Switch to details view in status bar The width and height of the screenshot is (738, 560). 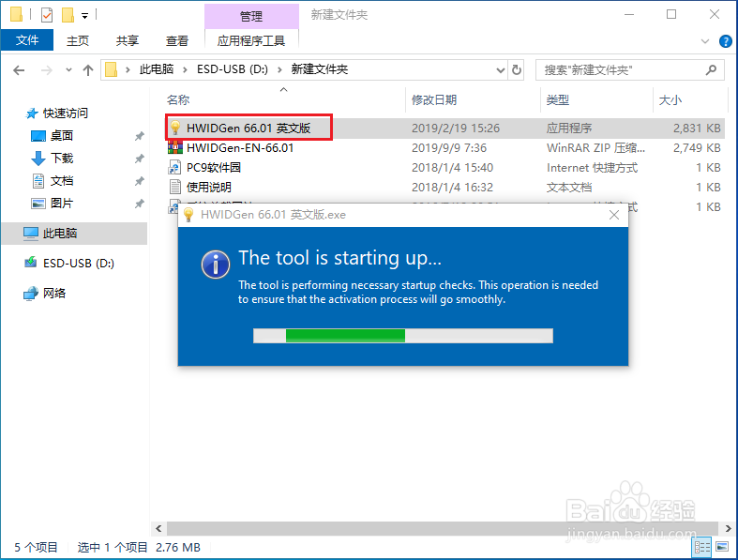pyautogui.click(x=702, y=547)
